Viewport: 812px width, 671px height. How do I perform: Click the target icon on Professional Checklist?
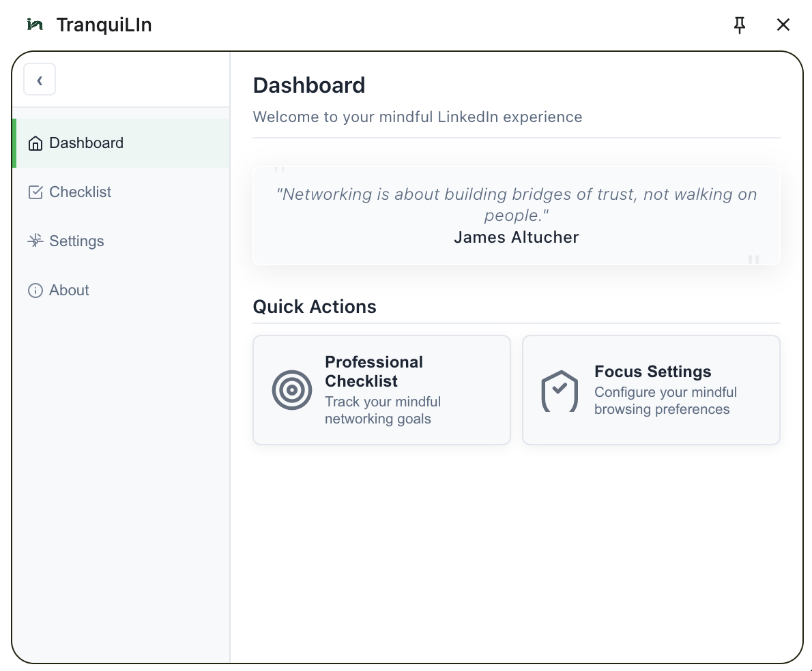pyautogui.click(x=292, y=390)
